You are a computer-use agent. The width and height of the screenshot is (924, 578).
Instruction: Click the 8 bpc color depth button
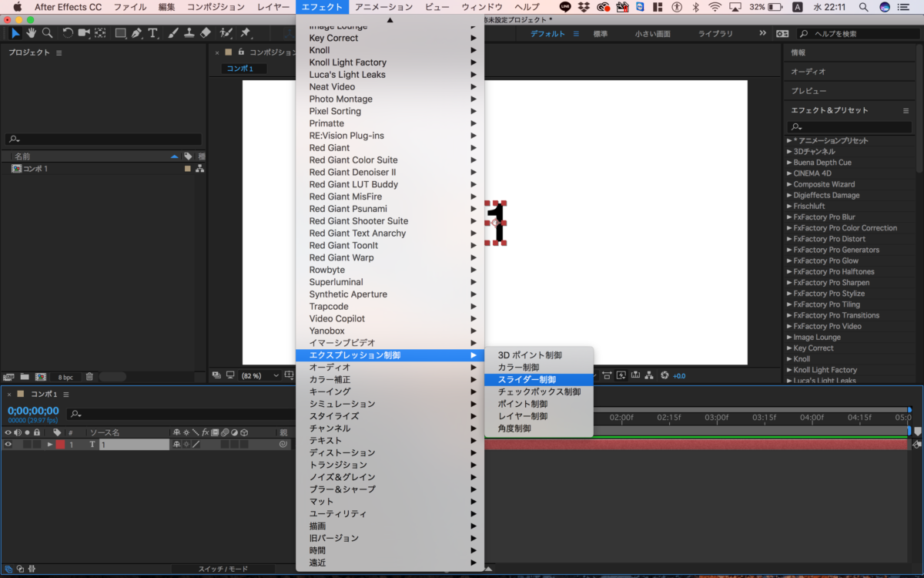[x=65, y=378]
